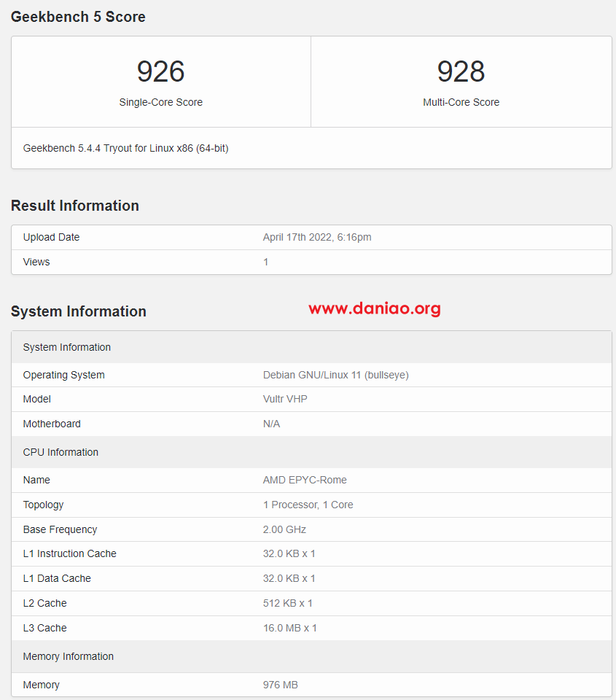
Task: Select the 2.00 GHz value
Action: click(284, 529)
